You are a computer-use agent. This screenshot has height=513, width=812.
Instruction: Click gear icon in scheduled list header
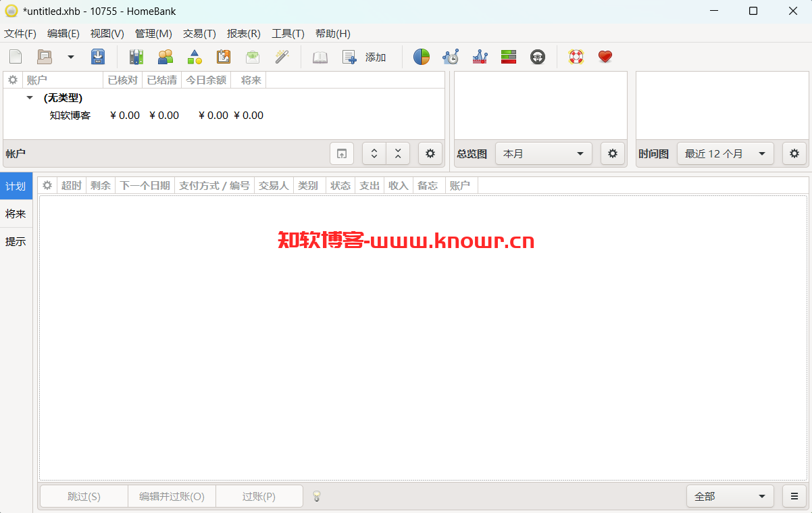click(47, 185)
